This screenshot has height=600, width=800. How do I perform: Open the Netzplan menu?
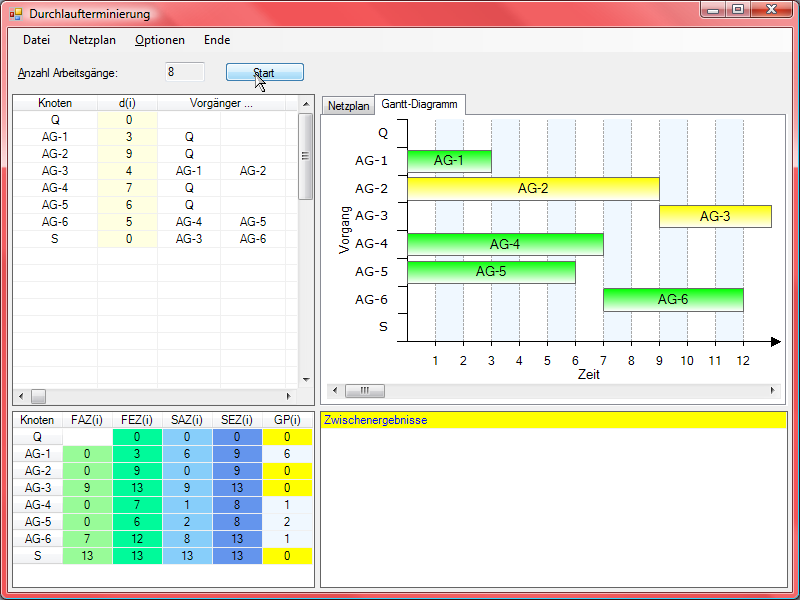click(92, 40)
